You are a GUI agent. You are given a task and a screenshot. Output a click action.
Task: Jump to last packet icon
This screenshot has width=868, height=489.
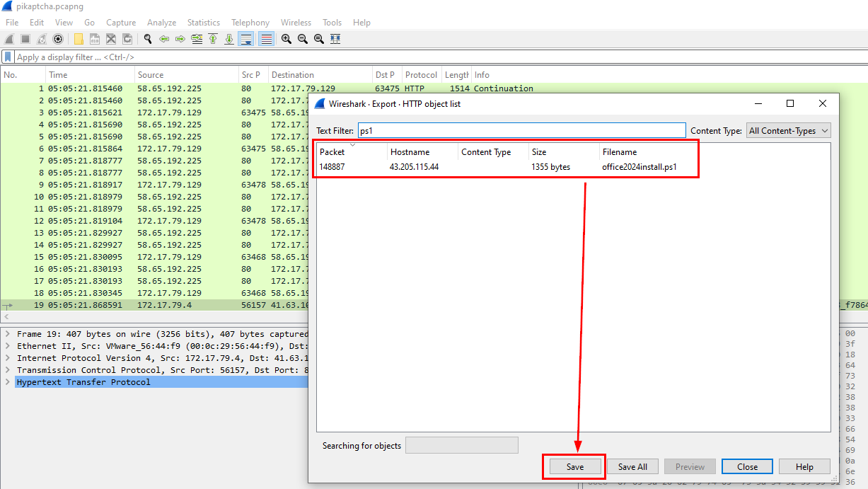[229, 39]
